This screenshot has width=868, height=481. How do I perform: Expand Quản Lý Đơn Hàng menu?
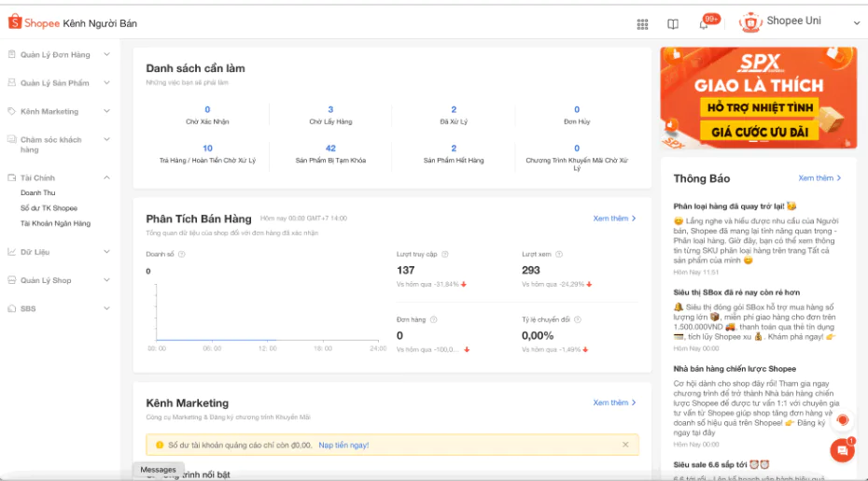pyautogui.click(x=106, y=55)
